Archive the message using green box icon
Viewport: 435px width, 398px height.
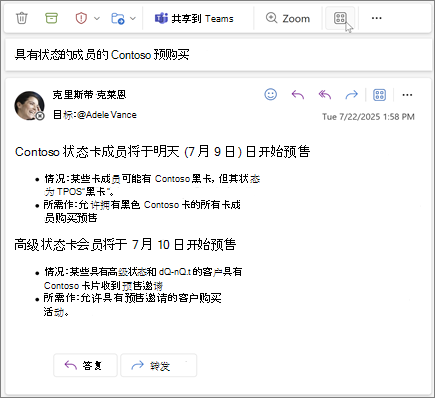pos(51,18)
